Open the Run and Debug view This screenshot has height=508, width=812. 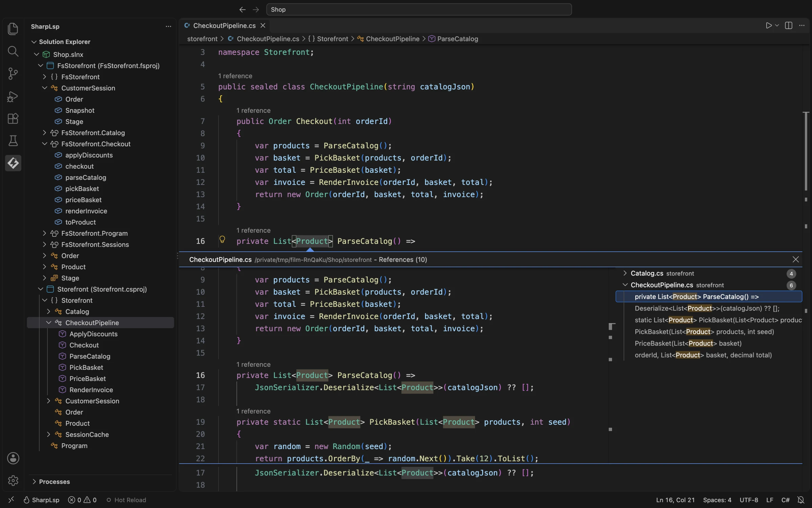13,96
